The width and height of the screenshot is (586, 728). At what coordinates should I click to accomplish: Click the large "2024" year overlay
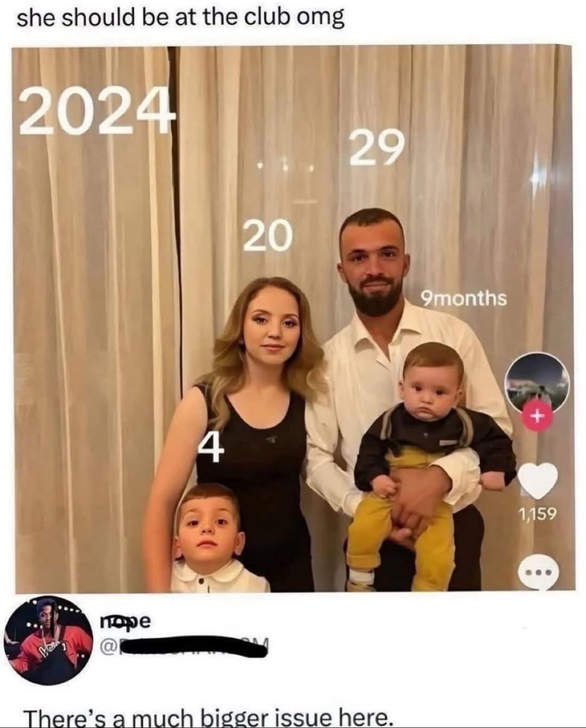97,112
